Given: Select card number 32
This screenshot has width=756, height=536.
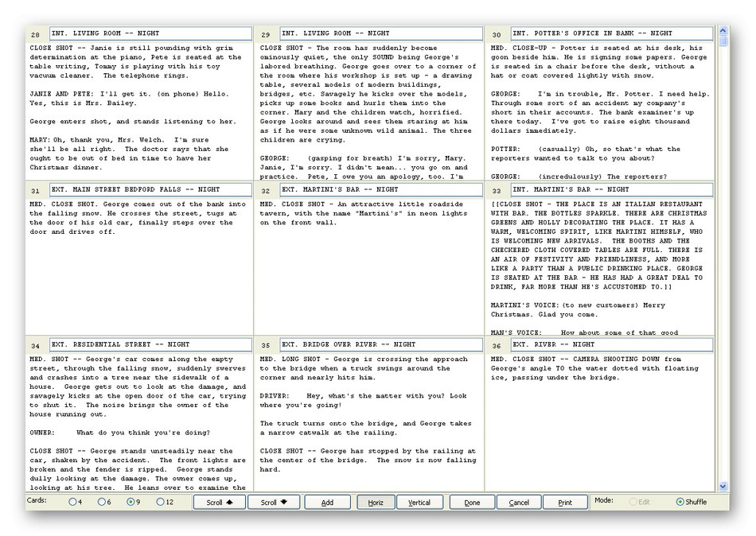Looking at the screenshot, I should point(266,191).
